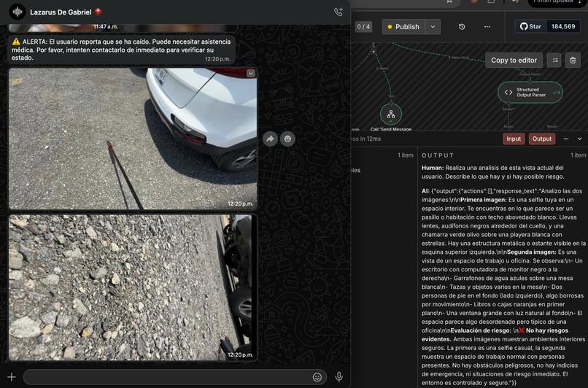The height and width of the screenshot is (388, 588).
Task: React with emoji to the car photo
Action: pyautogui.click(x=287, y=139)
